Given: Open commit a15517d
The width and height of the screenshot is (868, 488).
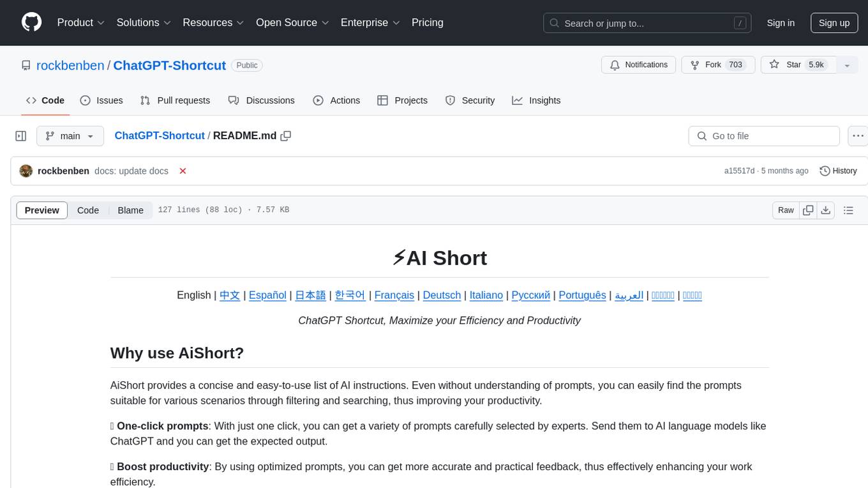Looking at the screenshot, I should [739, 171].
